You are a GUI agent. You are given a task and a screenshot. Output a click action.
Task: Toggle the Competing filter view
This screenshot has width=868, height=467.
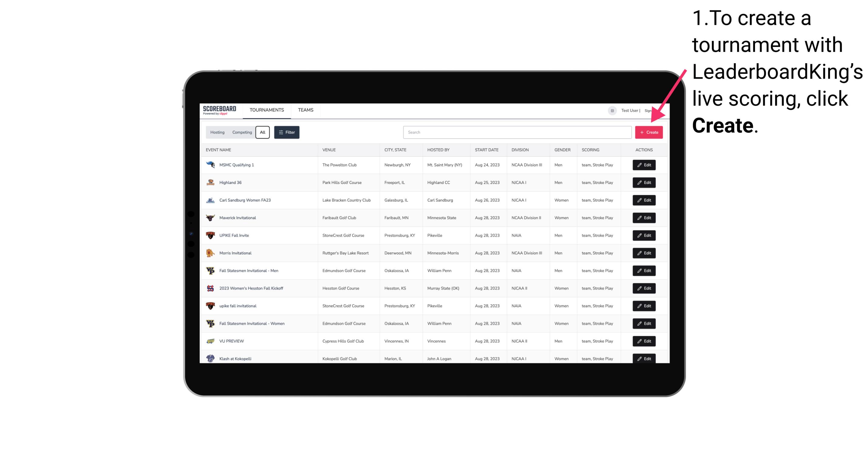point(241,132)
